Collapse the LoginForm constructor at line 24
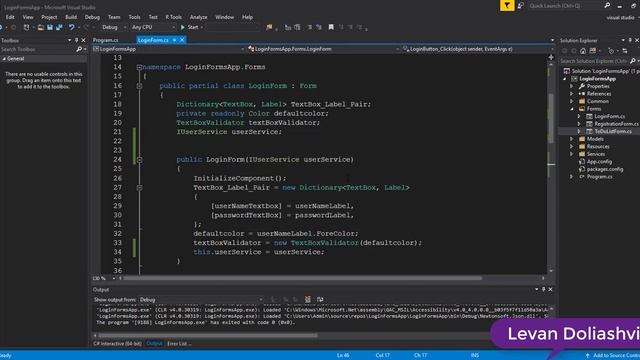Image resolution: width=640 pixels, height=360 pixels. (139, 160)
